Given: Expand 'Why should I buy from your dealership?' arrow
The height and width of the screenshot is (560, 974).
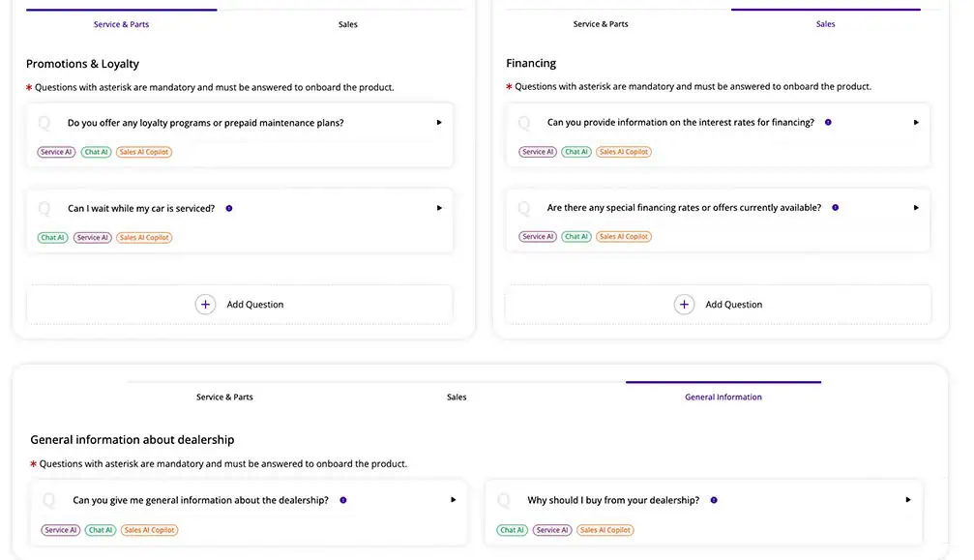Looking at the screenshot, I should click(x=908, y=500).
